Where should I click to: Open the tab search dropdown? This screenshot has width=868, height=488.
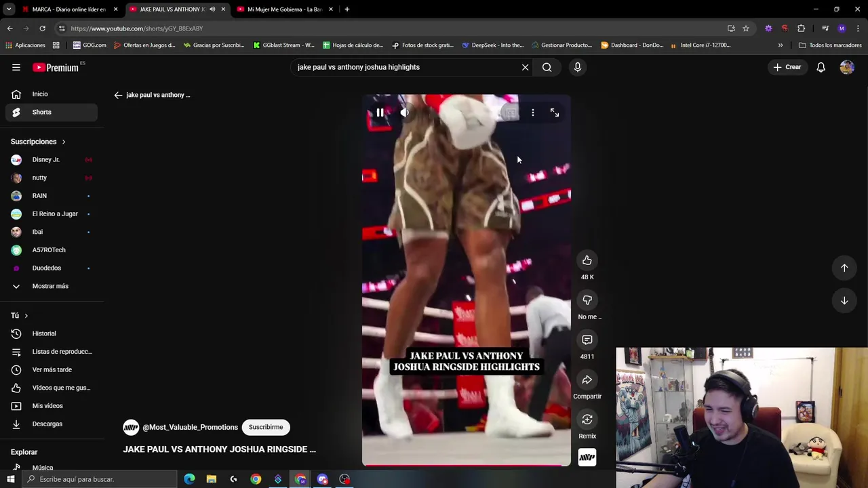(x=9, y=9)
